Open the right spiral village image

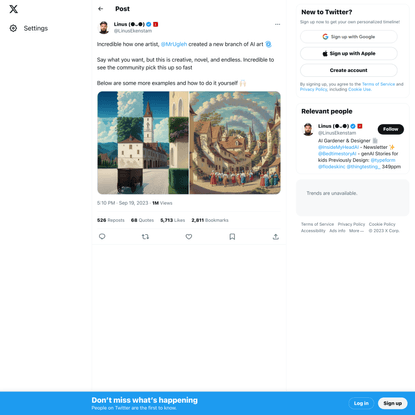click(x=235, y=143)
